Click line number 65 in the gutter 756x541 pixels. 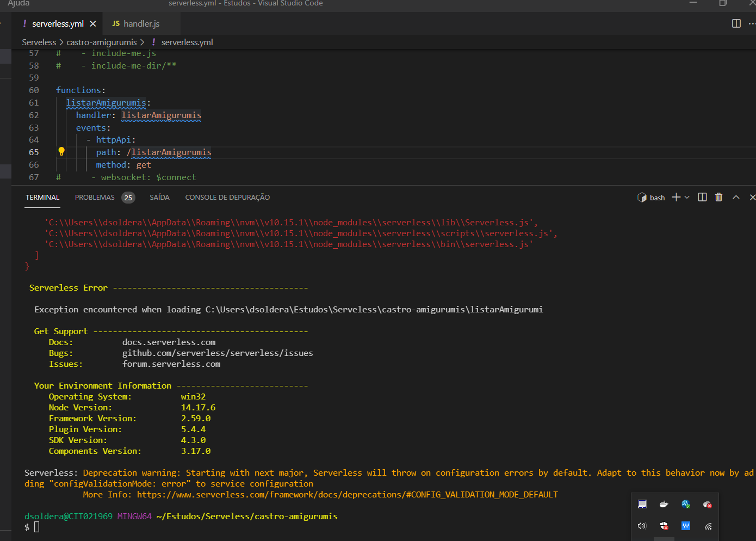coord(34,152)
